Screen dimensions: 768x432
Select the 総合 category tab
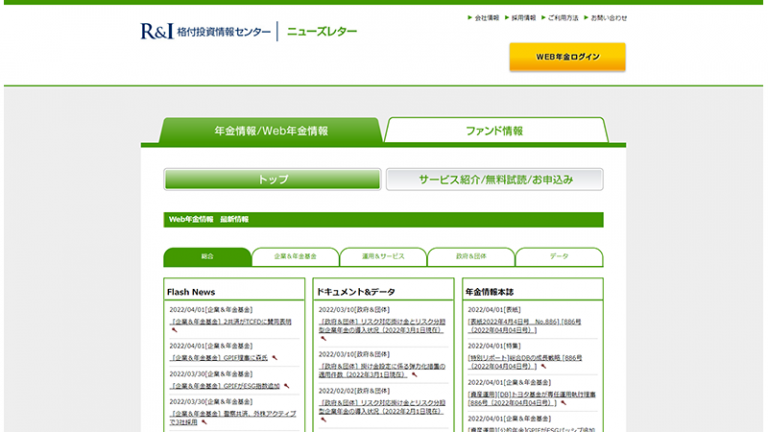207,257
